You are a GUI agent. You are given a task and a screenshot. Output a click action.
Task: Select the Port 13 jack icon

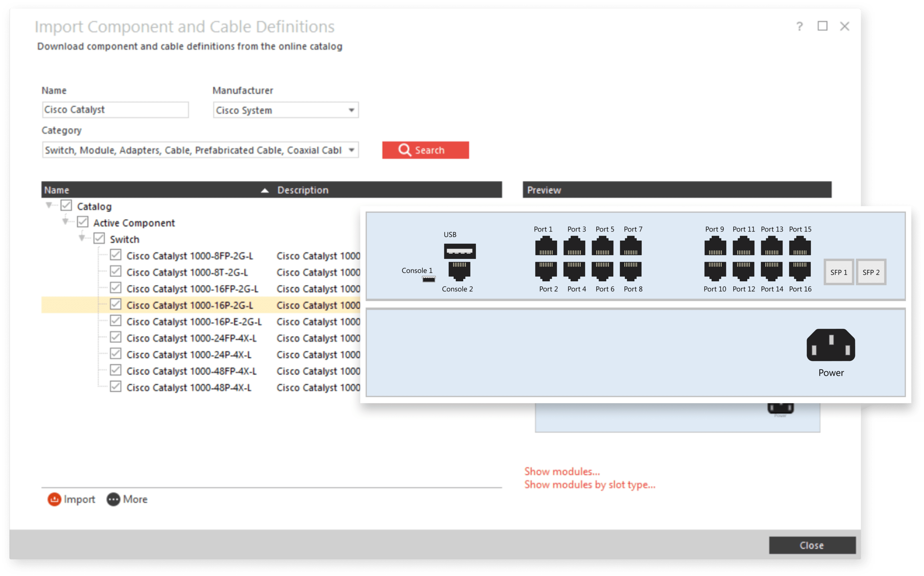[772, 246]
